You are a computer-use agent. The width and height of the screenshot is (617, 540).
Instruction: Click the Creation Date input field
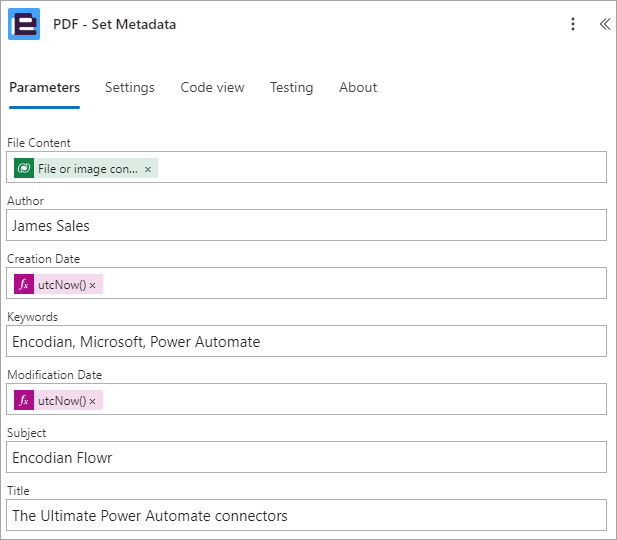pyautogui.click(x=307, y=283)
